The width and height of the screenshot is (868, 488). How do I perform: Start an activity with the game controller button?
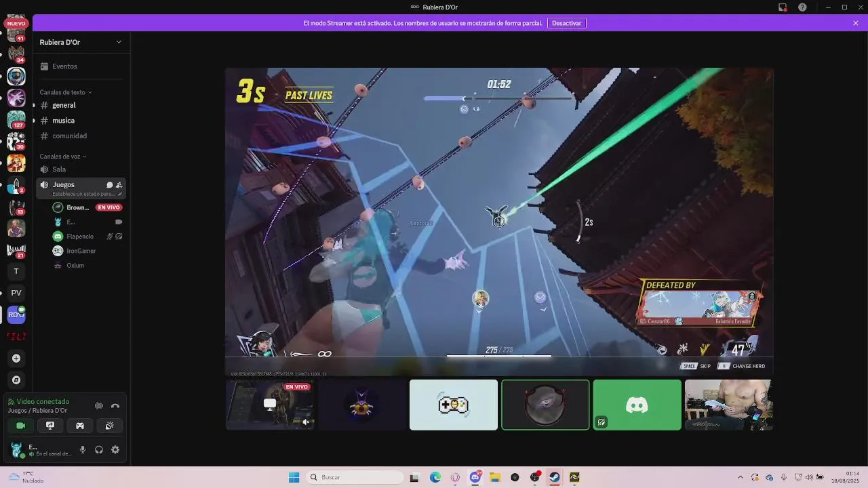(80, 426)
